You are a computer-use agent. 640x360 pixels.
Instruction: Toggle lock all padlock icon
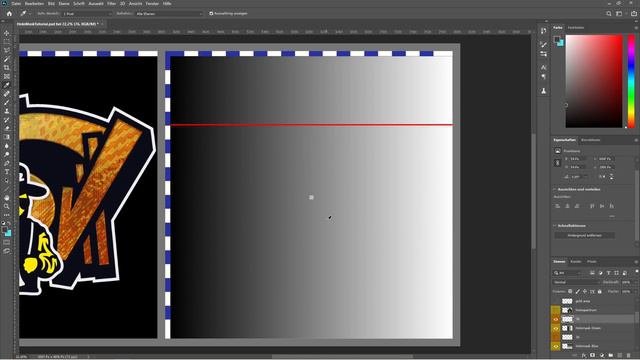click(600, 291)
